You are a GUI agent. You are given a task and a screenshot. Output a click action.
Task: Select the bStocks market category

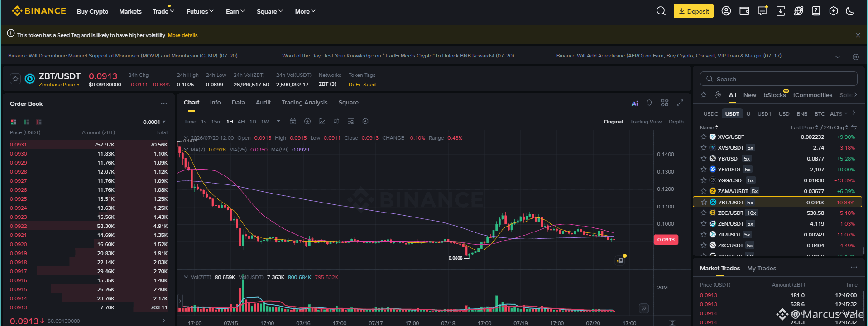[775, 95]
